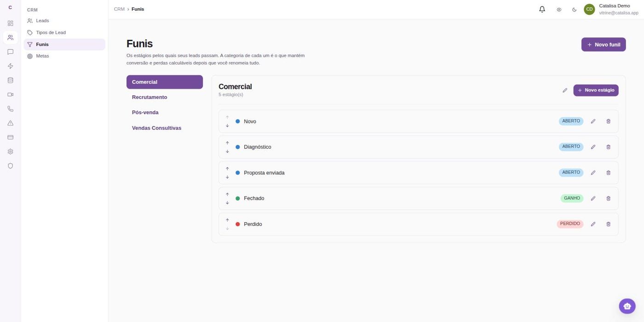Click the Catalisa Demo account name
Image resolution: width=644 pixels, height=322 pixels.
pos(615,6)
